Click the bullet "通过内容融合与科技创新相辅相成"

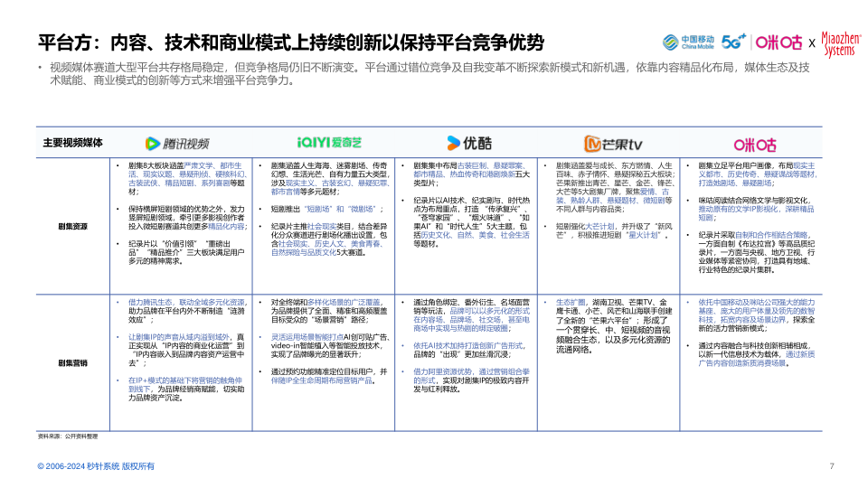click(757, 354)
